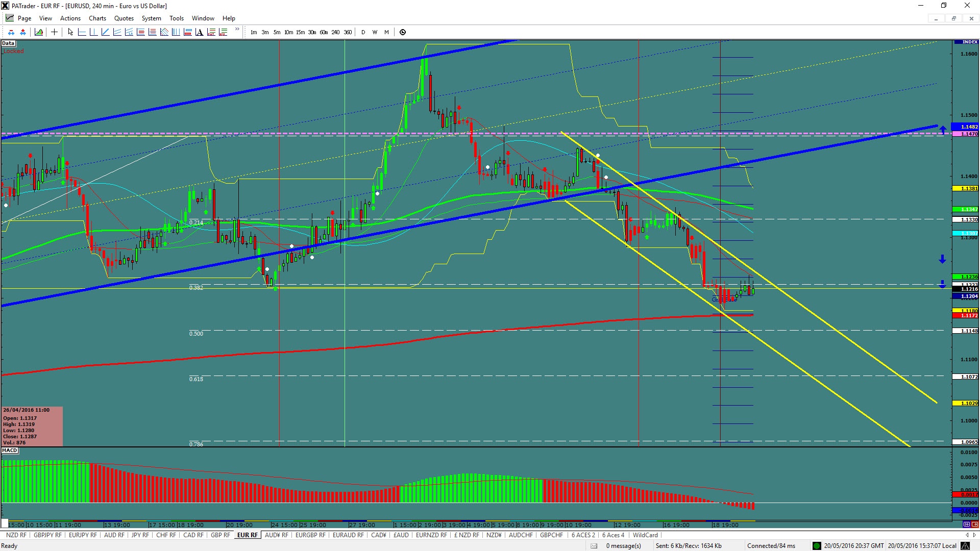Select the trend line drawing tool
The image size is (980, 551).
click(x=105, y=32)
